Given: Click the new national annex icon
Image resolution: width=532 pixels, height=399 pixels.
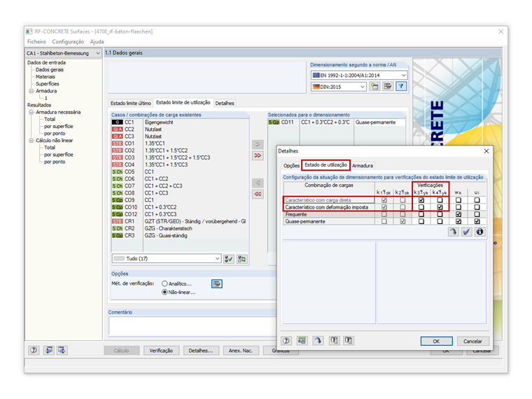Looking at the screenshot, I should tap(374, 87).
